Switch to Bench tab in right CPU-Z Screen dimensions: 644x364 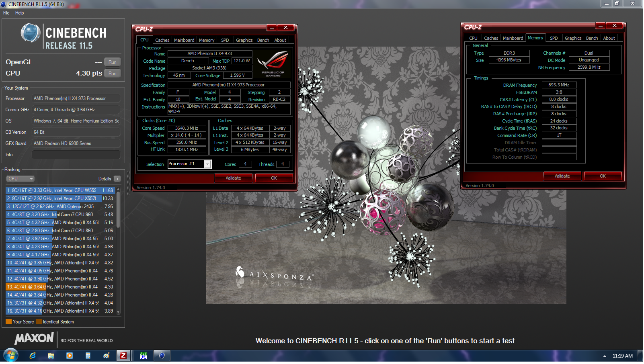coord(592,38)
